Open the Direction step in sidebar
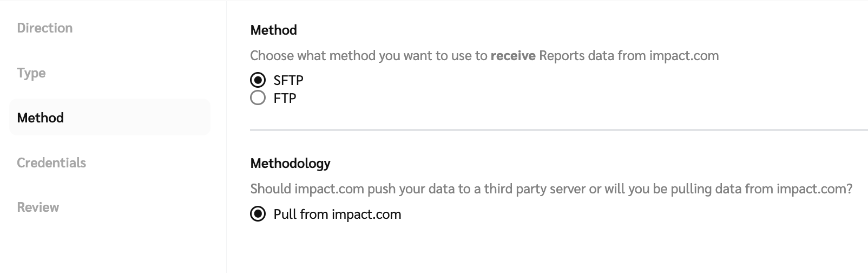 45,28
